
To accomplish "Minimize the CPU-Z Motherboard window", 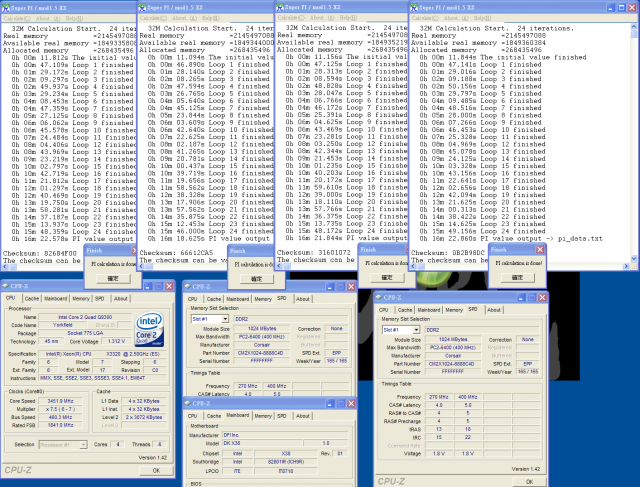I will click(x=330, y=403).
